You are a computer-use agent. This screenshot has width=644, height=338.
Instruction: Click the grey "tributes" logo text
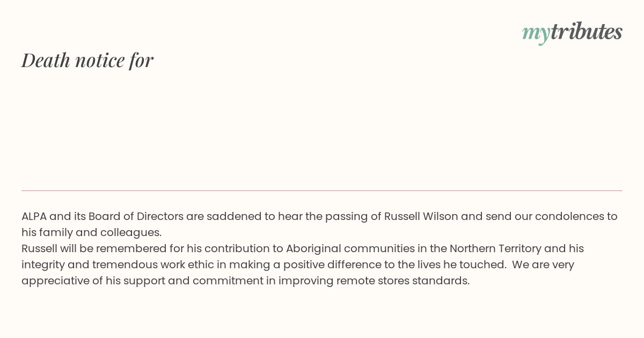click(586, 32)
